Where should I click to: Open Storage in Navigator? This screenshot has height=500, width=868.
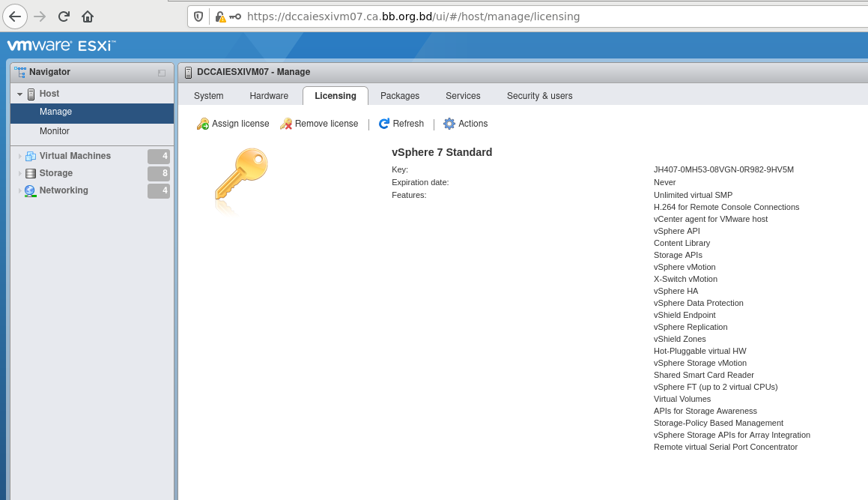point(56,173)
